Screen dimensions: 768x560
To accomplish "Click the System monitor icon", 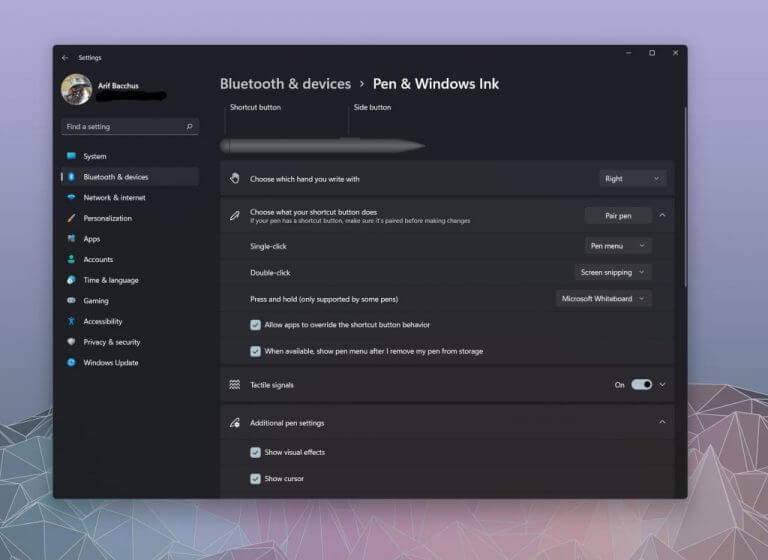I will tap(72, 156).
